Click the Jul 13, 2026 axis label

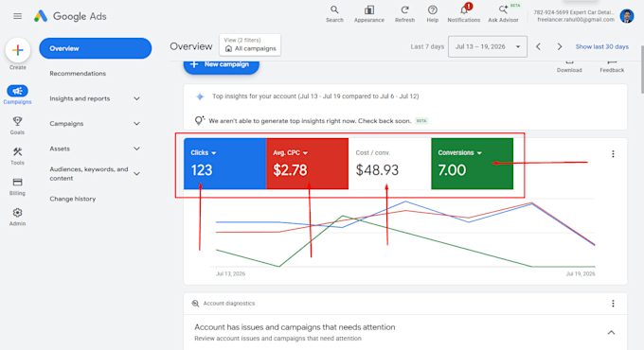230,273
